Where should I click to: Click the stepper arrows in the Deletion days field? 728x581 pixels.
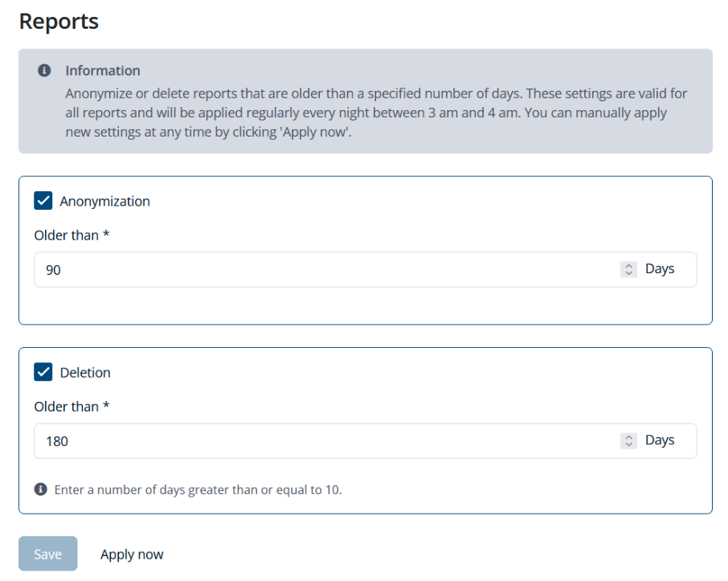point(628,440)
